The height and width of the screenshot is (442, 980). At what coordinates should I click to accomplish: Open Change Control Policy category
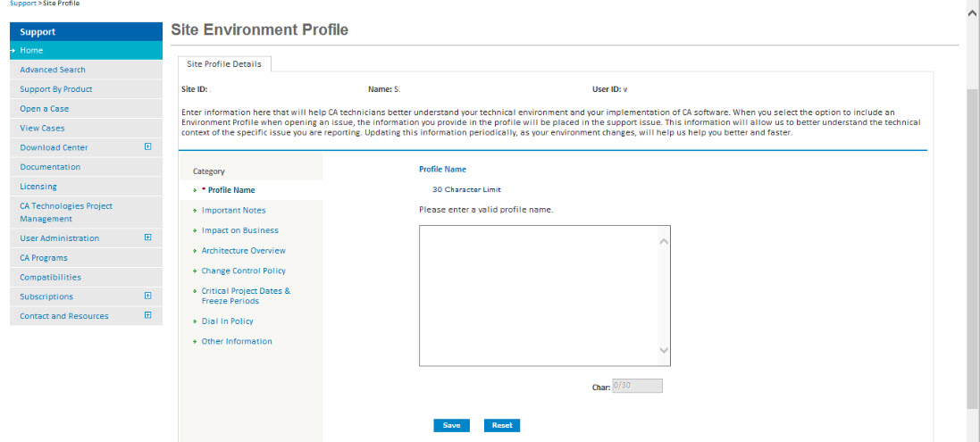[243, 271]
